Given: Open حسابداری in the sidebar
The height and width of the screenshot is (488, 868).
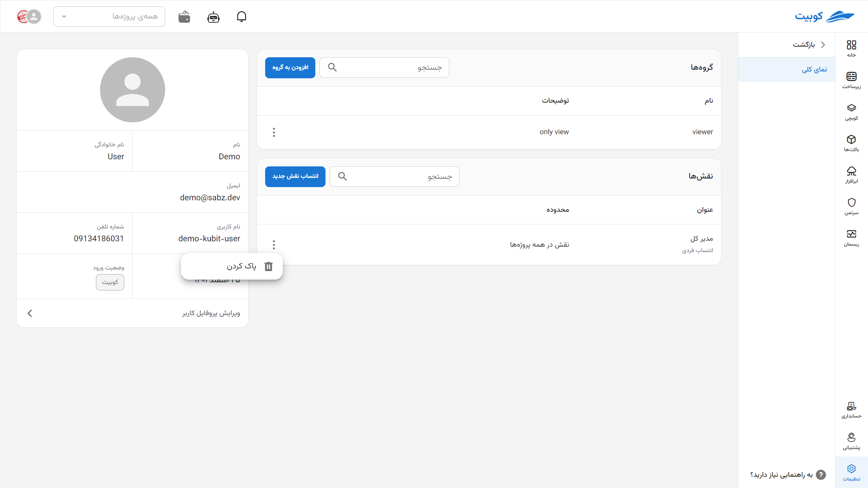Looking at the screenshot, I should pyautogui.click(x=851, y=409).
